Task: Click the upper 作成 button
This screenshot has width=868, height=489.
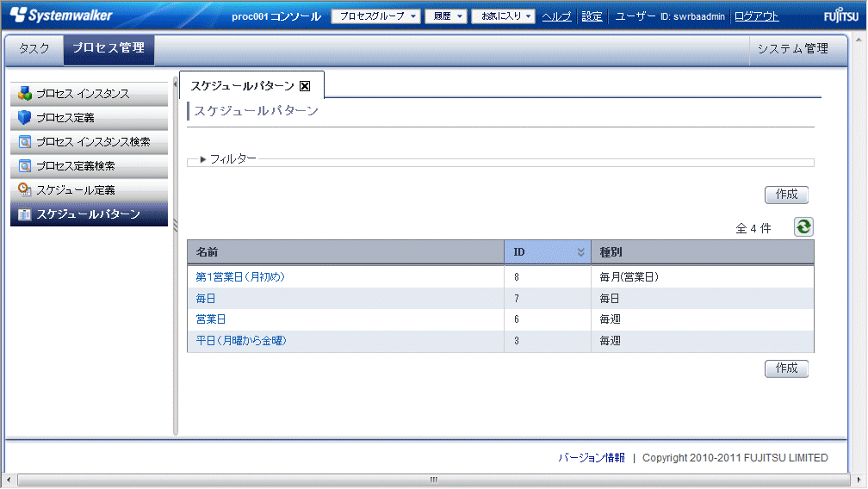Action: point(786,195)
